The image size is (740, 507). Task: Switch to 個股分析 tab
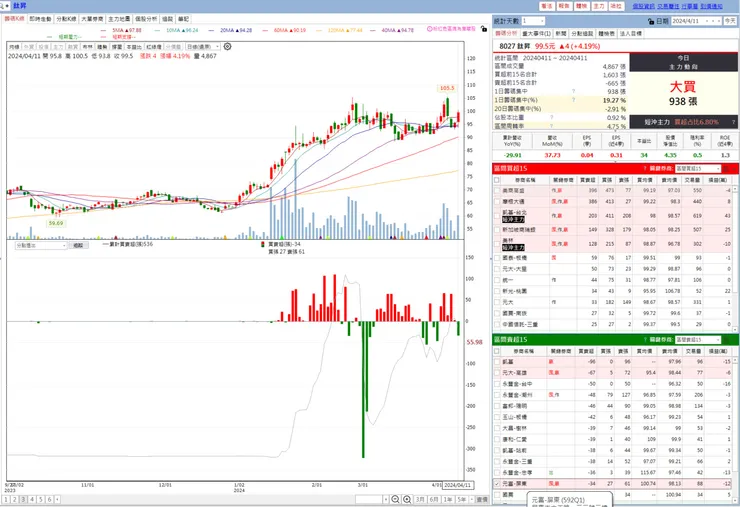point(146,19)
